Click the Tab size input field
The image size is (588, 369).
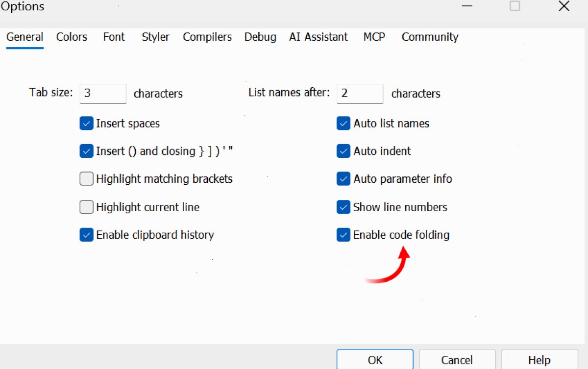click(x=103, y=94)
